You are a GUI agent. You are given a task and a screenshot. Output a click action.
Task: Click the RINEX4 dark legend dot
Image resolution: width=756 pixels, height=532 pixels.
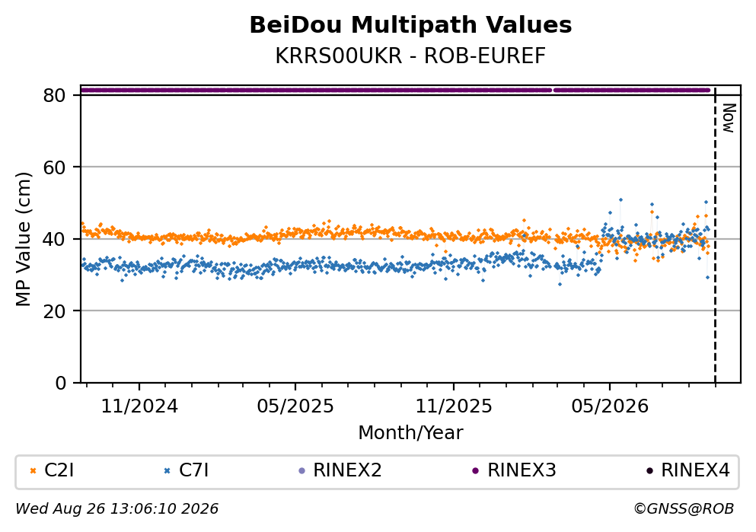point(649,471)
